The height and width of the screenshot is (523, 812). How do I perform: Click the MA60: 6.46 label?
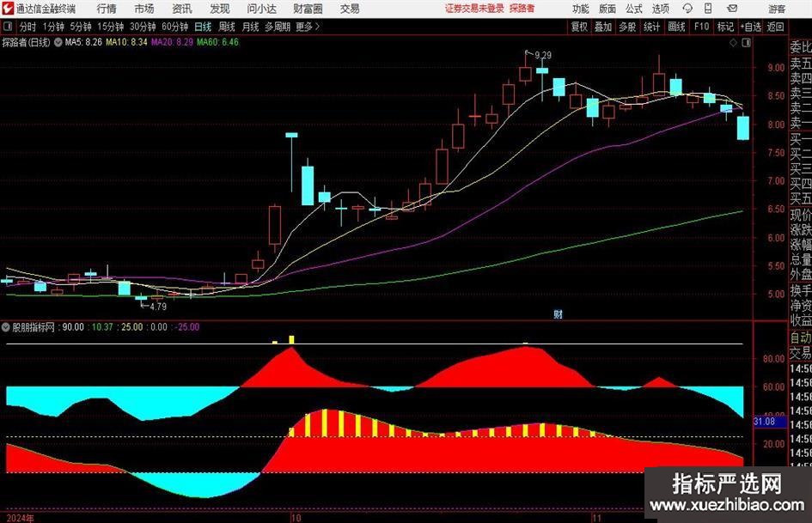(217, 42)
